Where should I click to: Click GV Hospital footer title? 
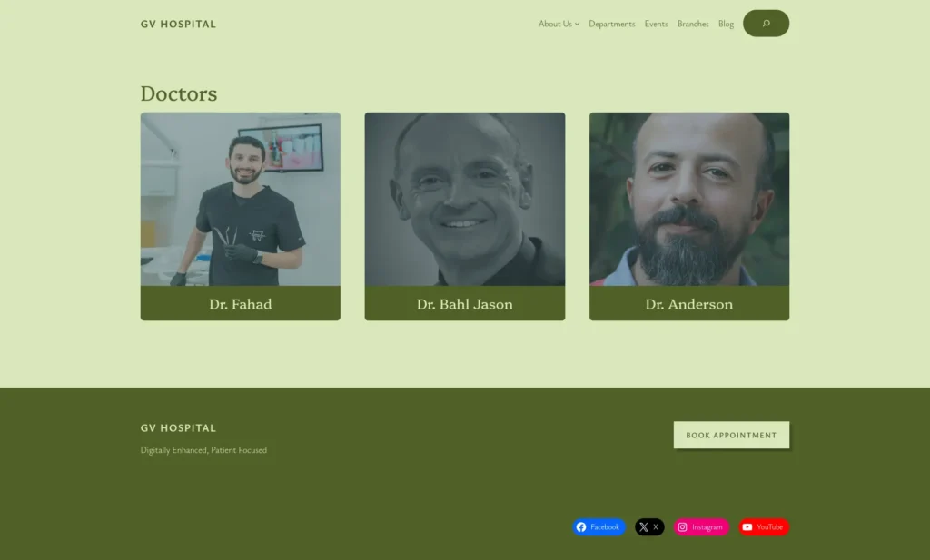(178, 427)
